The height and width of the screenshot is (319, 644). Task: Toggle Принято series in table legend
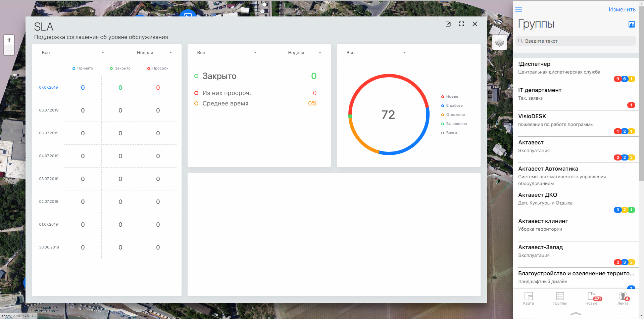click(83, 69)
